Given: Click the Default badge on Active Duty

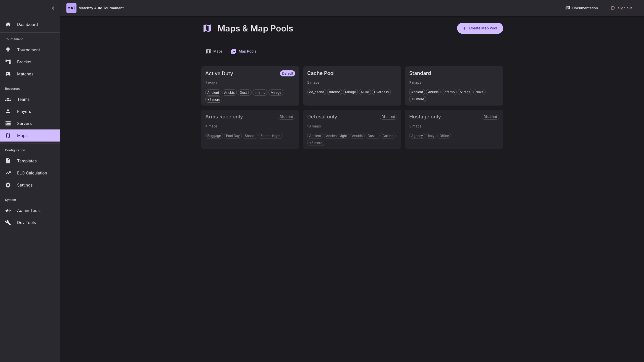Looking at the screenshot, I should tap(287, 73).
